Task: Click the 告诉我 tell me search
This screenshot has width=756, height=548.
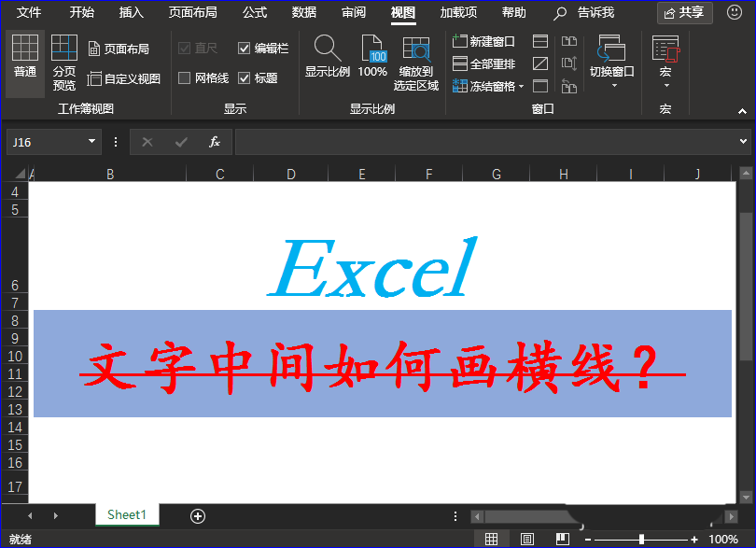Action: point(584,12)
